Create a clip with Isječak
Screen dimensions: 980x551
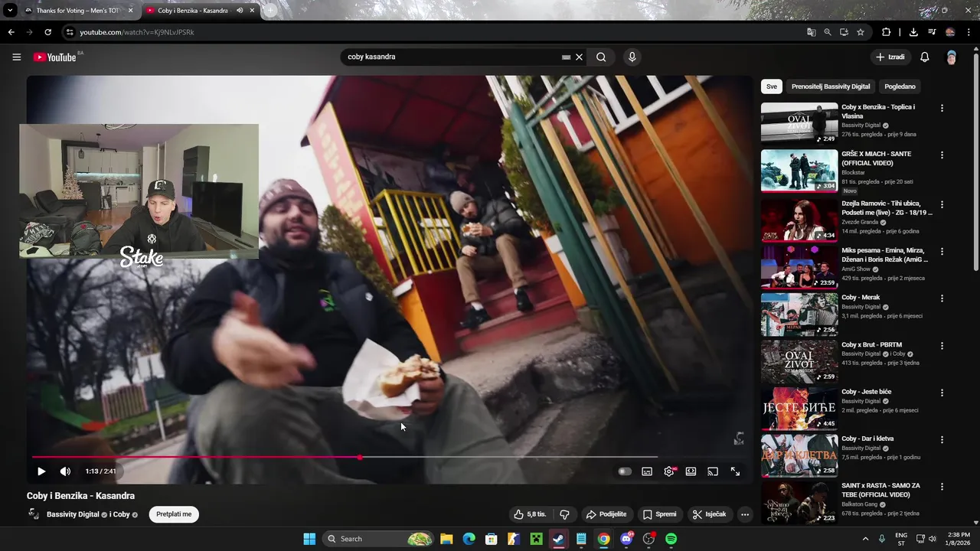coord(709,514)
